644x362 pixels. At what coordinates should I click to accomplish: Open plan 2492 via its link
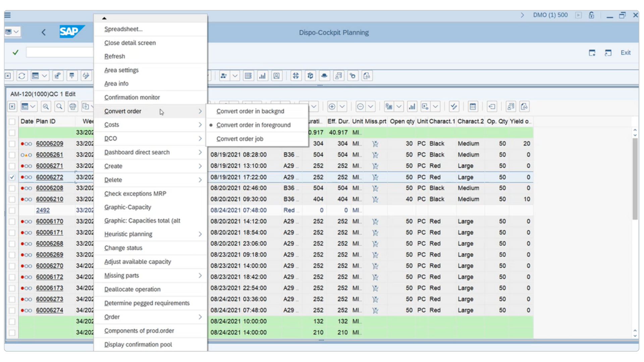coord(43,210)
